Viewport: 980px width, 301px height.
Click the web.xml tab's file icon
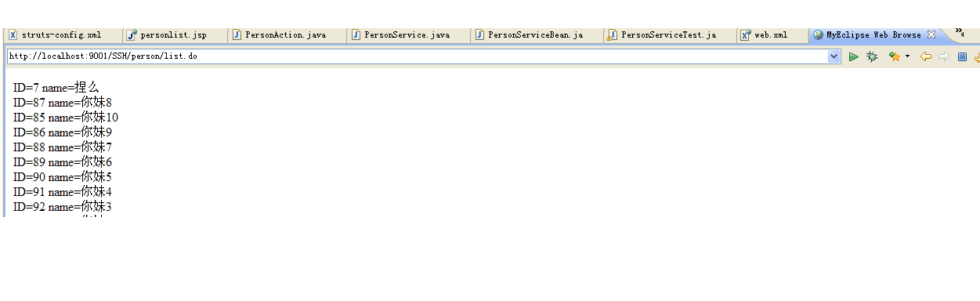click(746, 35)
